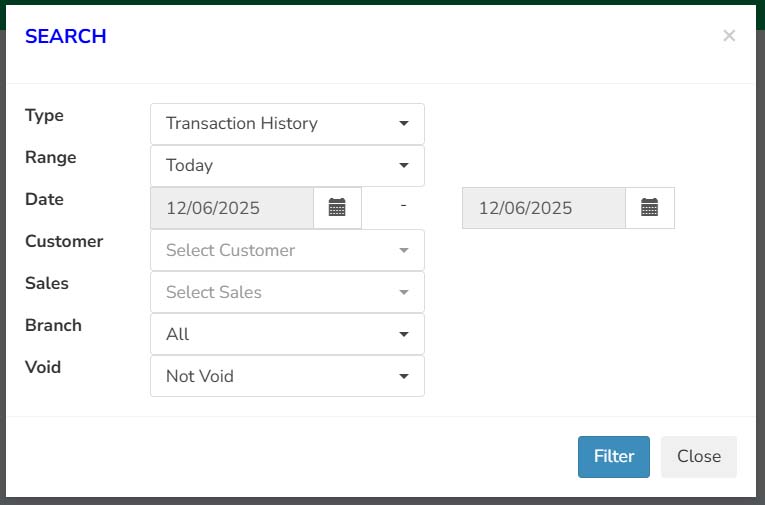
Task: Open the start date calendar picker
Action: click(x=337, y=207)
